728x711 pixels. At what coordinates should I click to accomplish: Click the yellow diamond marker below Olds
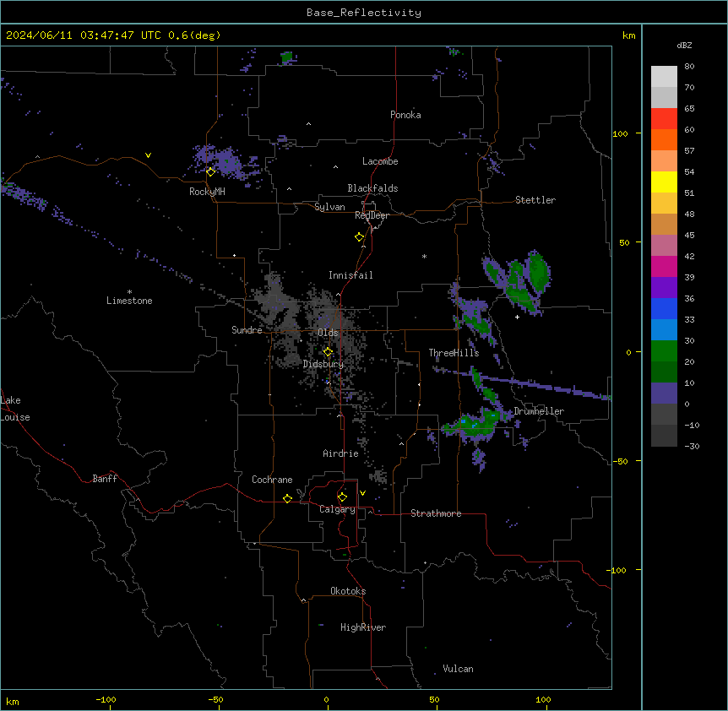[328, 352]
